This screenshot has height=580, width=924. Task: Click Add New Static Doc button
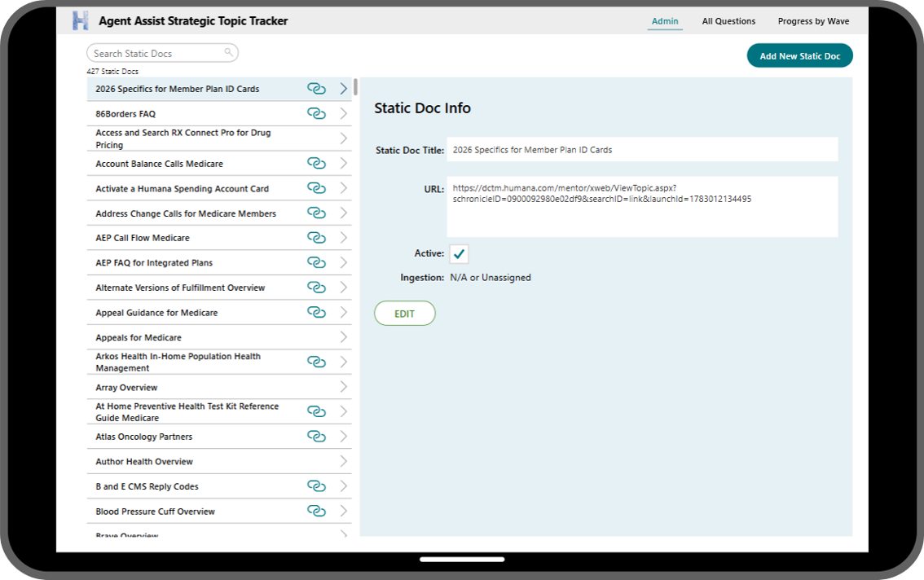(799, 56)
